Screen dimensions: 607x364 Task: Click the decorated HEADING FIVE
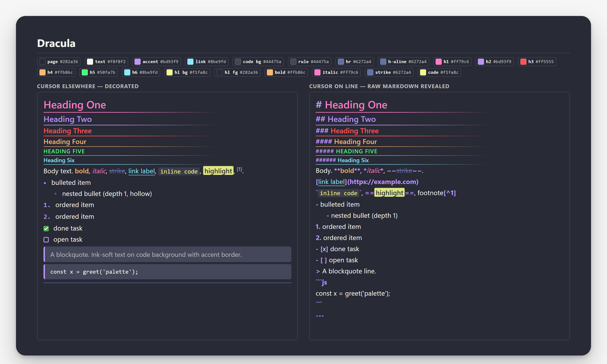click(x=64, y=151)
